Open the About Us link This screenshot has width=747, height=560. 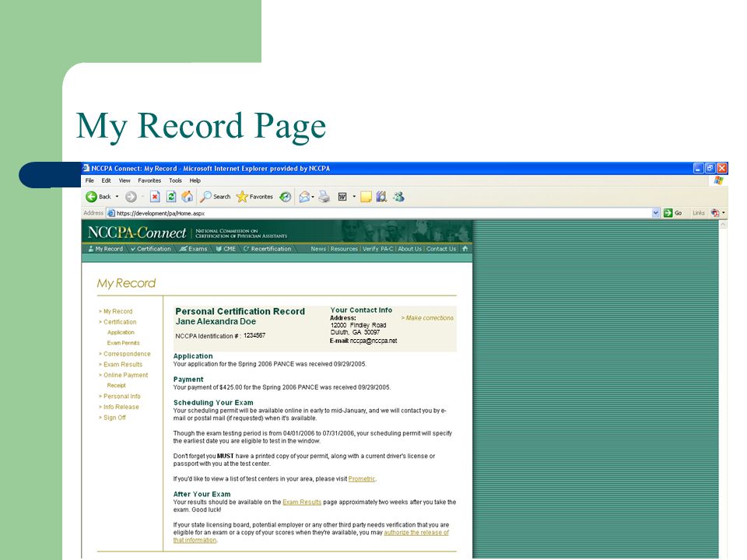pyautogui.click(x=410, y=249)
